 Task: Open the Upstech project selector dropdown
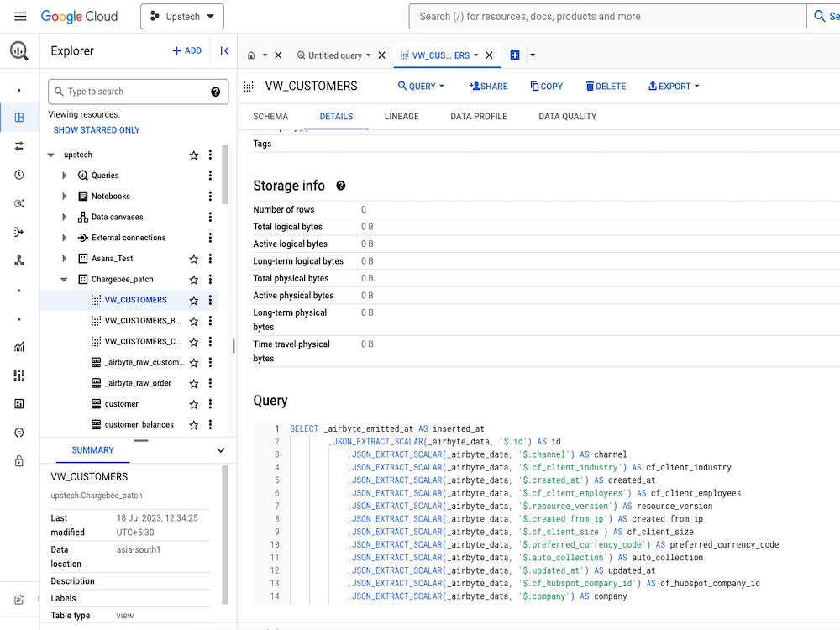click(182, 17)
